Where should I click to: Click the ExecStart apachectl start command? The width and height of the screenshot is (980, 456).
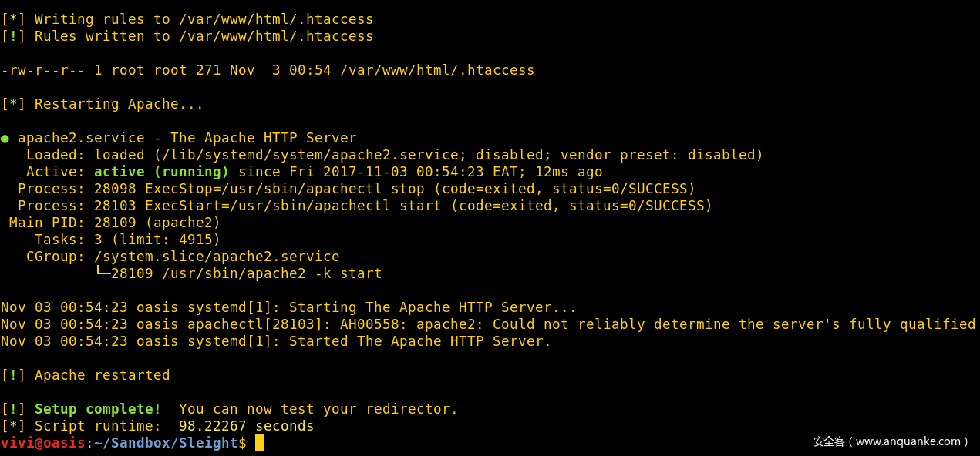tap(293, 206)
